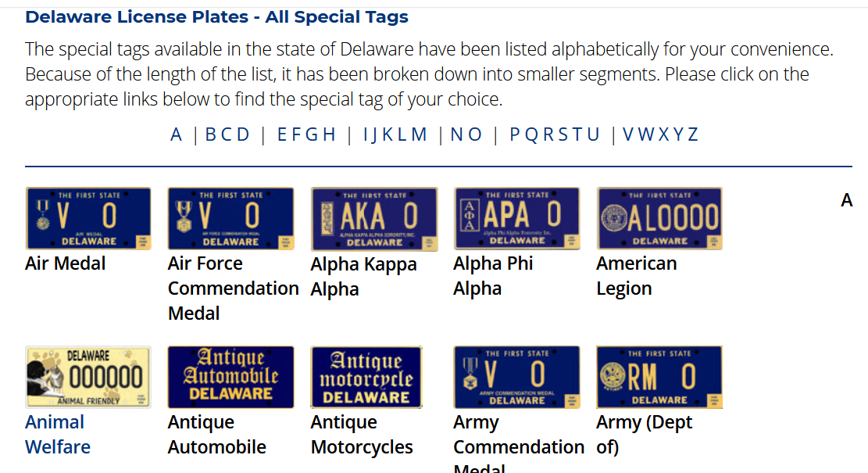Click the Antique Automobile caption text
The width and height of the screenshot is (868, 473).
point(216,435)
